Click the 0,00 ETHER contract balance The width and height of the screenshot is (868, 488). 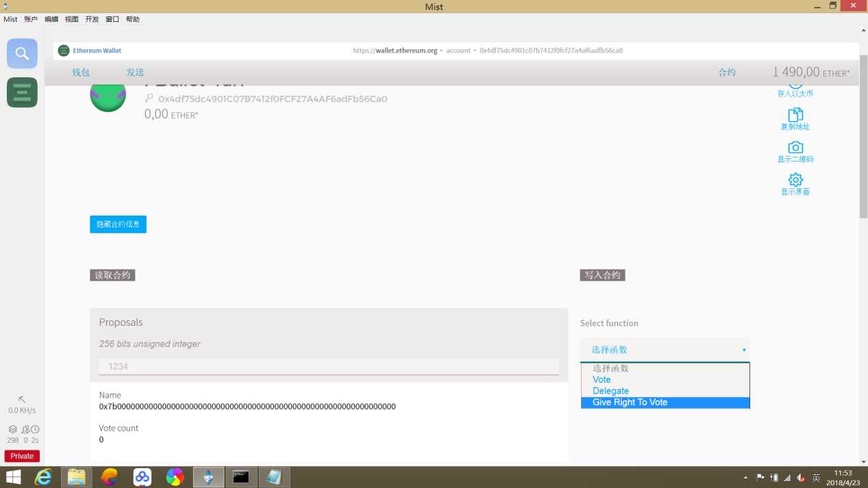tap(171, 114)
